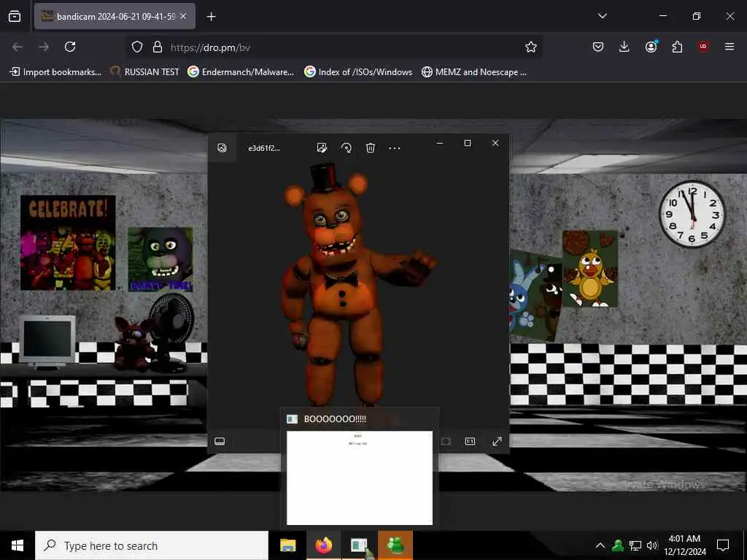Click the green user tray icon
The height and width of the screenshot is (560, 747).
point(618,545)
